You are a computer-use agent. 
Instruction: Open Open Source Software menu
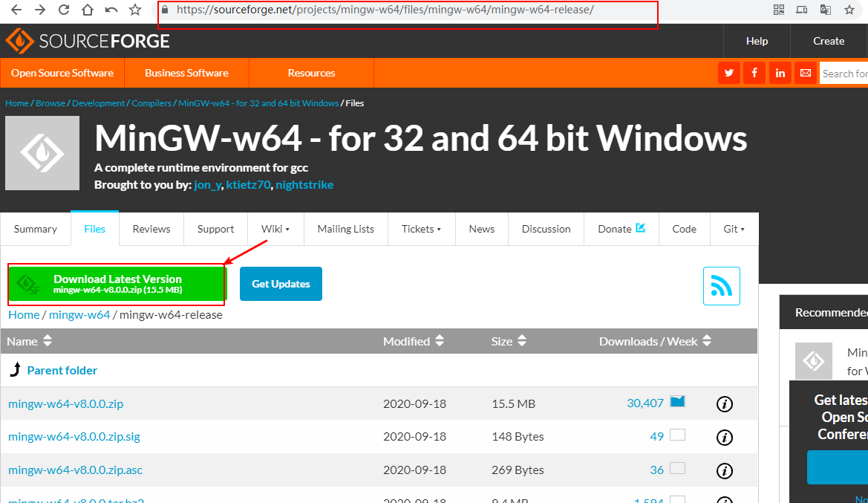62,73
